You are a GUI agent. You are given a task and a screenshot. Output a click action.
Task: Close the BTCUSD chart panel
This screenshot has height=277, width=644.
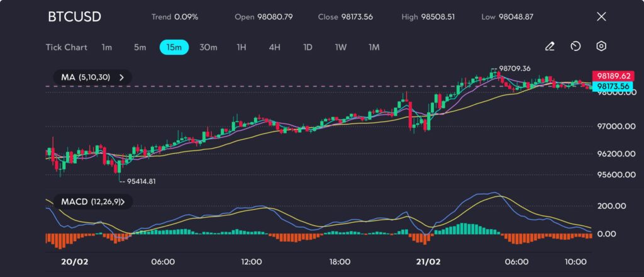pyautogui.click(x=601, y=17)
